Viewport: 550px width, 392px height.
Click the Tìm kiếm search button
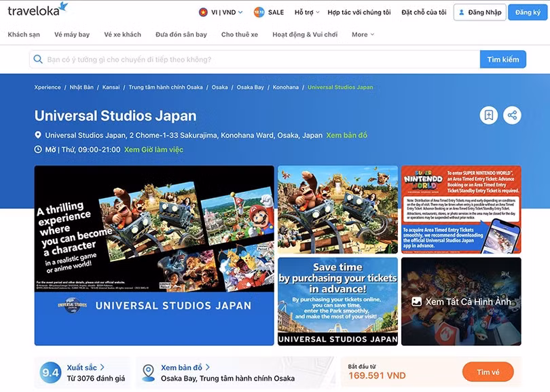coord(503,59)
